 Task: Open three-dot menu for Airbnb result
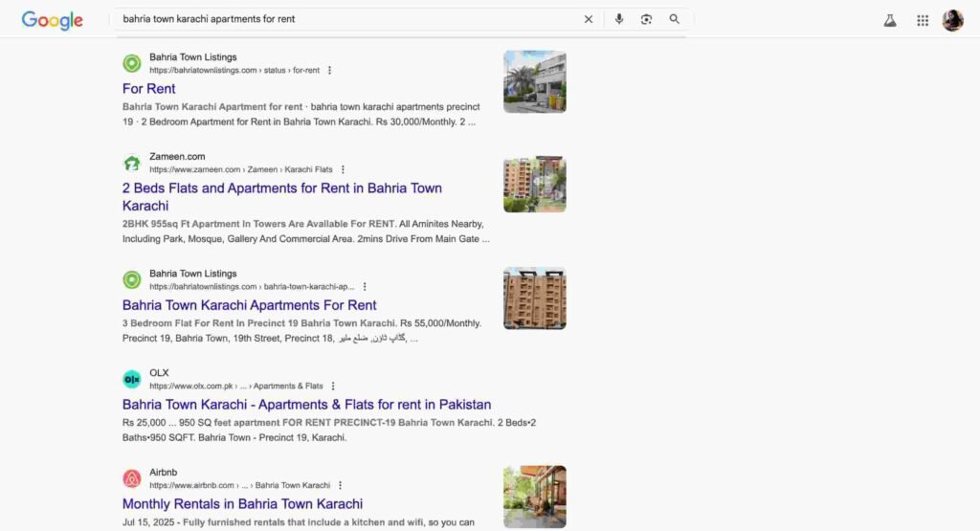coord(340,485)
